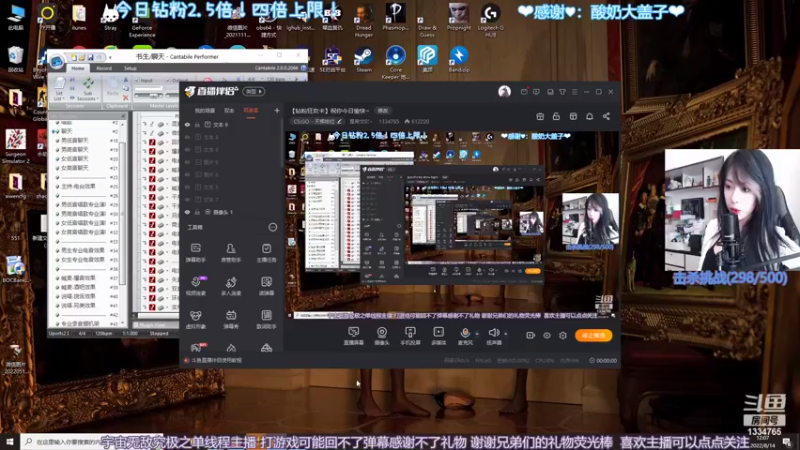This screenshot has height=450, width=800.
Task: Toggle the lock on the 摄像头 1 source
Action: [197, 212]
